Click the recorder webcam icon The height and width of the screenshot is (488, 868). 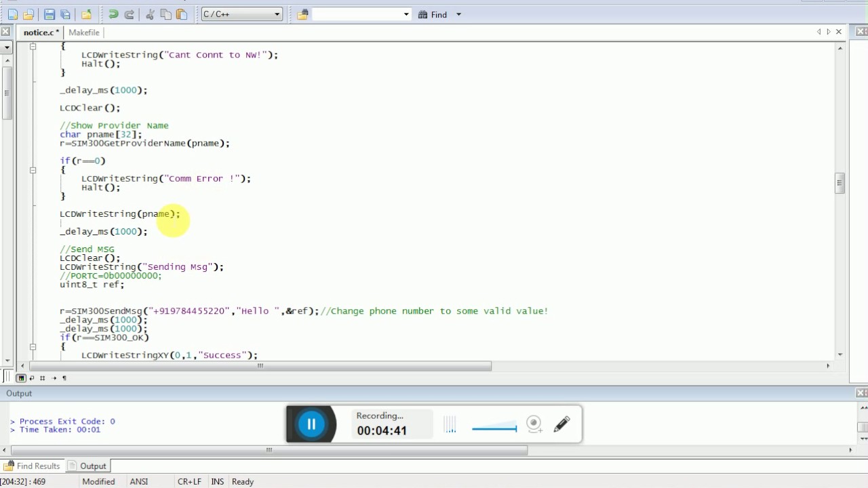tap(534, 424)
